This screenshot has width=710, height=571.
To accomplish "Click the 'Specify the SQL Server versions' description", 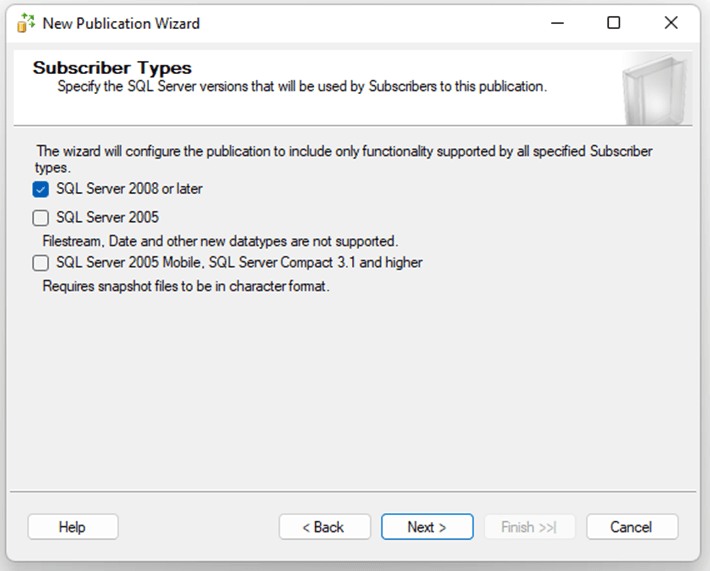I will click(x=302, y=86).
